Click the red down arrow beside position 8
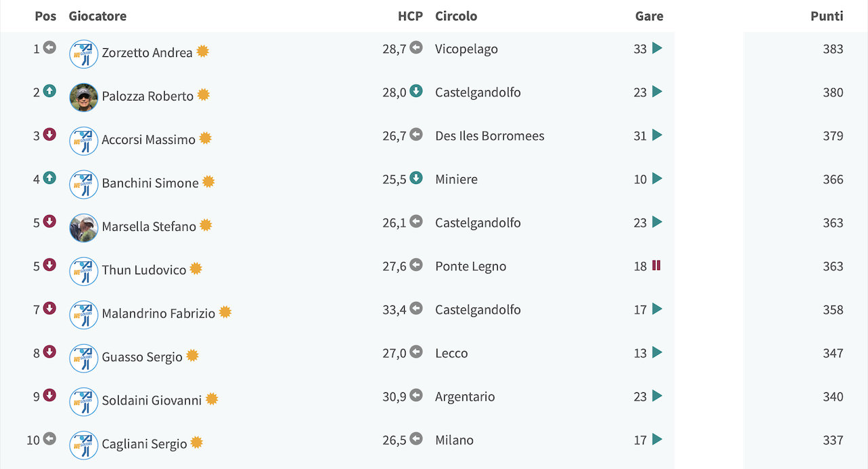Screen dimensions: 868x469 pyautogui.click(x=50, y=352)
